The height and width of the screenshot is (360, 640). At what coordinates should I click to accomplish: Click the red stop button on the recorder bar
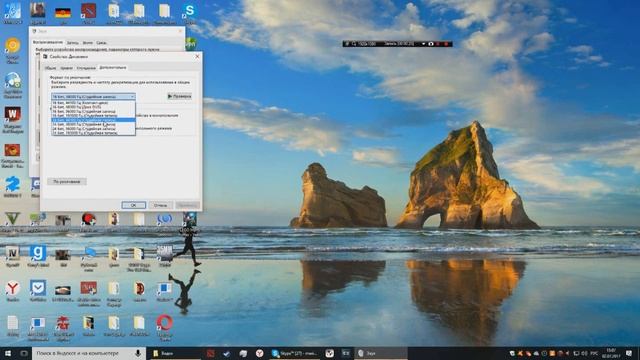(x=446, y=44)
